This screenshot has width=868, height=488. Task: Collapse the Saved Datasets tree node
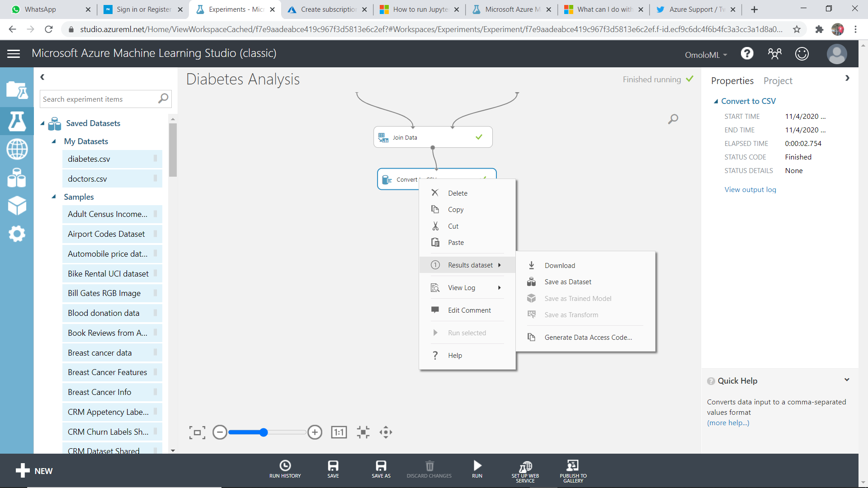(x=42, y=123)
